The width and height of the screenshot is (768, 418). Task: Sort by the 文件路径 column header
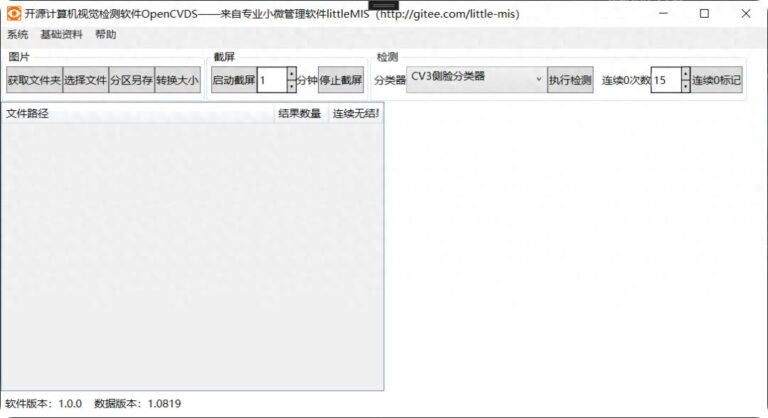[x=138, y=114]
